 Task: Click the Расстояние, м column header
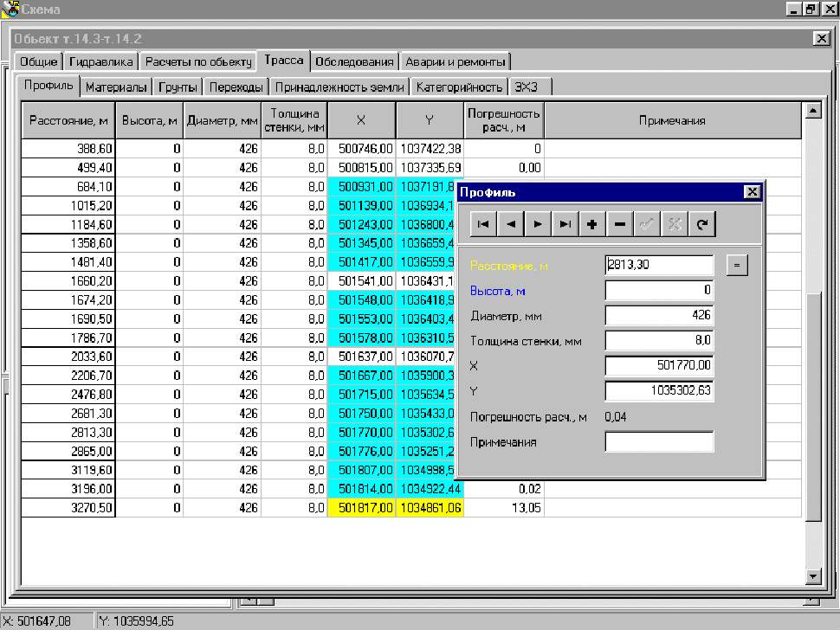68,120
